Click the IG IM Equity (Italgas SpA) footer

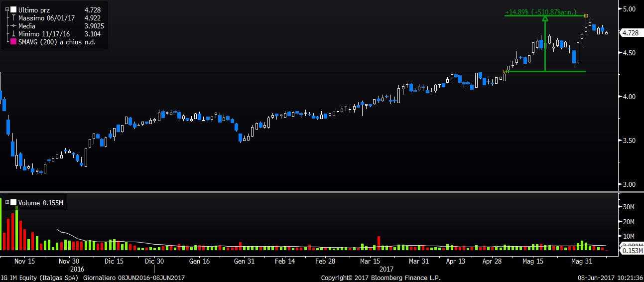click(39, 278)
